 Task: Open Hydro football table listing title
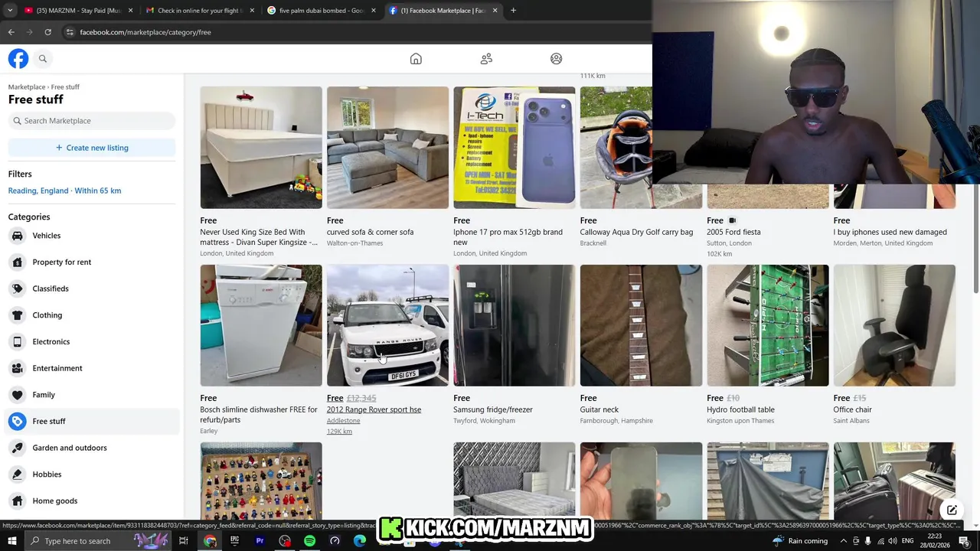(x=740, y=409)
